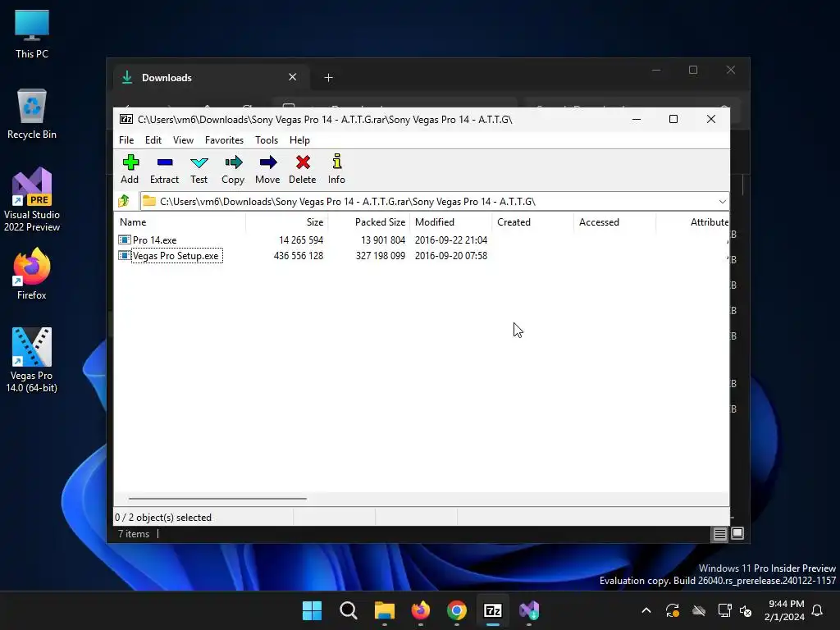Run the Test archive toolbar icon
This screenshot has height=630, width=840.
pyautogui.click(x=199, y=169)
